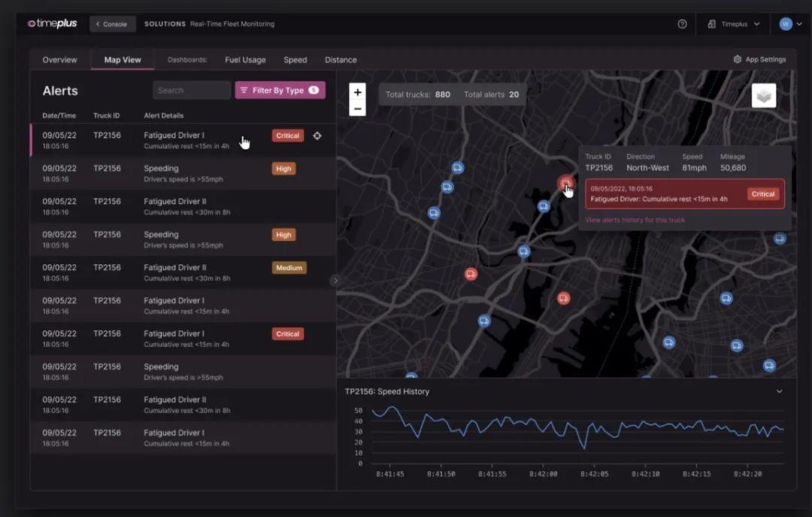Click the Timeplus logo
This screenshot has width=812, height=517.
(x=53, y=23)
